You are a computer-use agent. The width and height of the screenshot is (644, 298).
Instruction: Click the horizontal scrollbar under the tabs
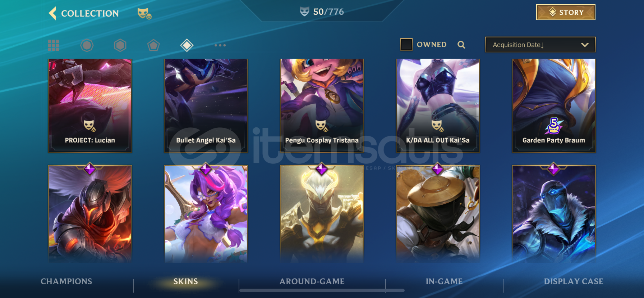(x=322, y=290)
